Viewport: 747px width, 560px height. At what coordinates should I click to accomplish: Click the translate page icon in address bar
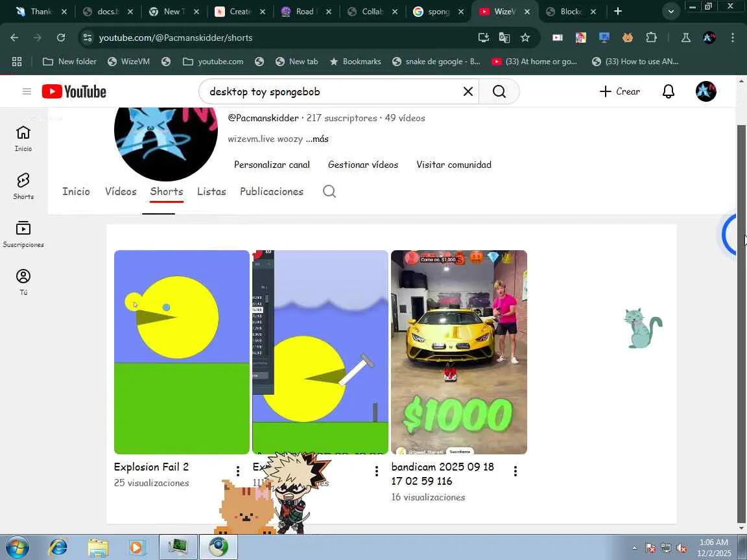coord(504,38)
